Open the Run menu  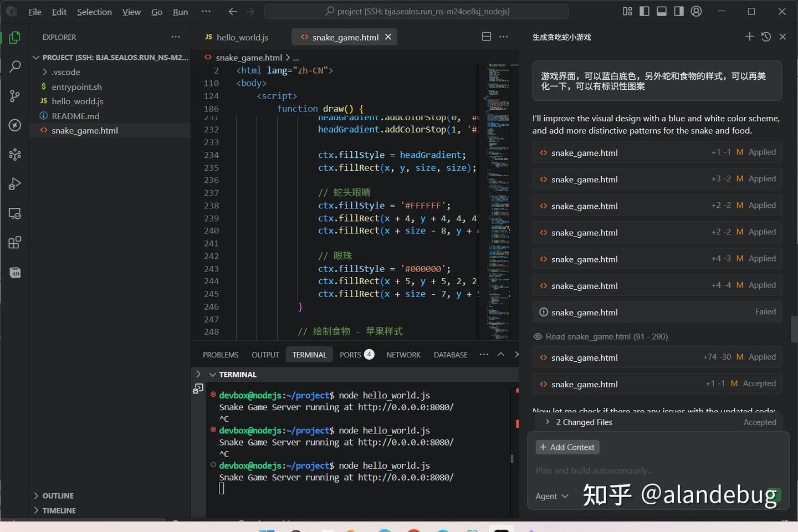180,11
